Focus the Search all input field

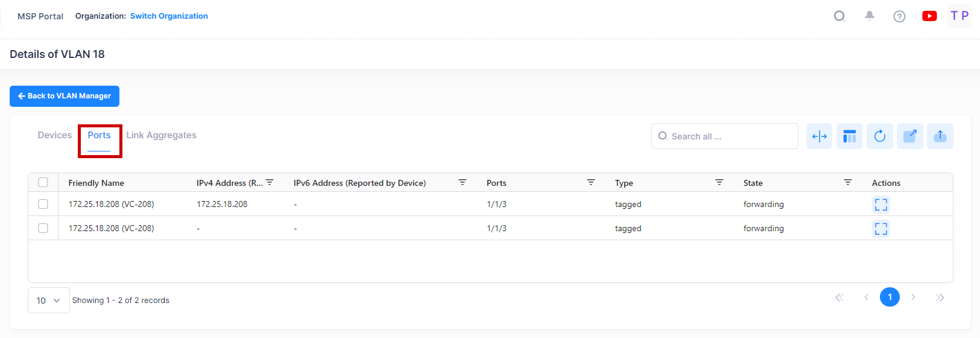pyautogui.click(x=730, y=136)
